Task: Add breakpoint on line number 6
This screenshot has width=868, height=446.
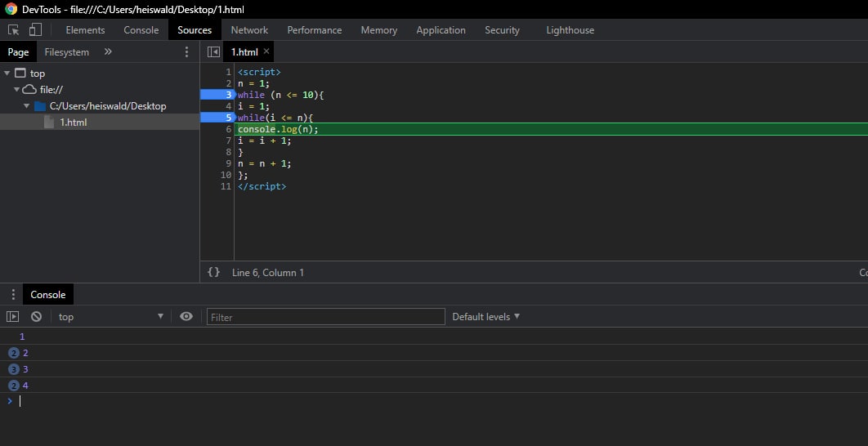Action: (228, 130)
